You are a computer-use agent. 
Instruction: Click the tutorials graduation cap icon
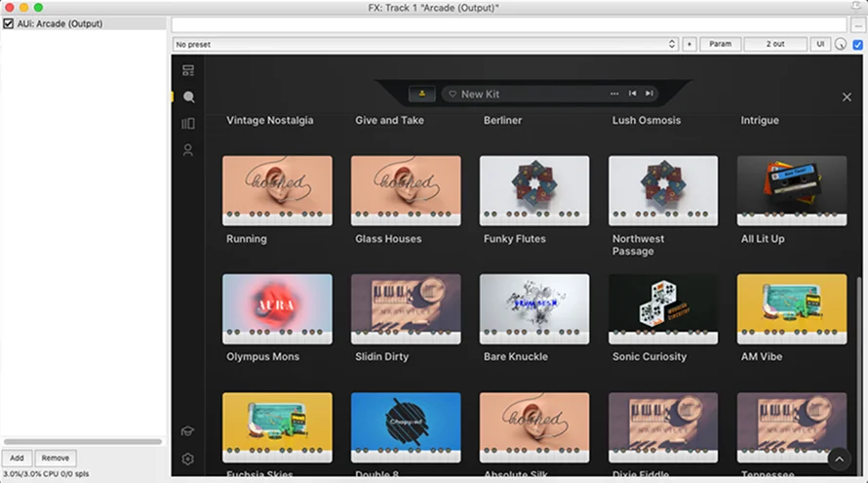[188, 431]
